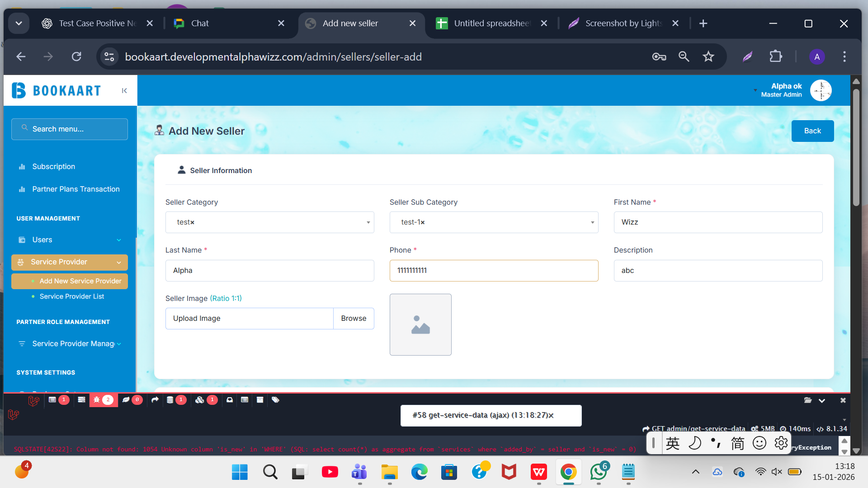Open the database Queries debugbar tab

175,400
